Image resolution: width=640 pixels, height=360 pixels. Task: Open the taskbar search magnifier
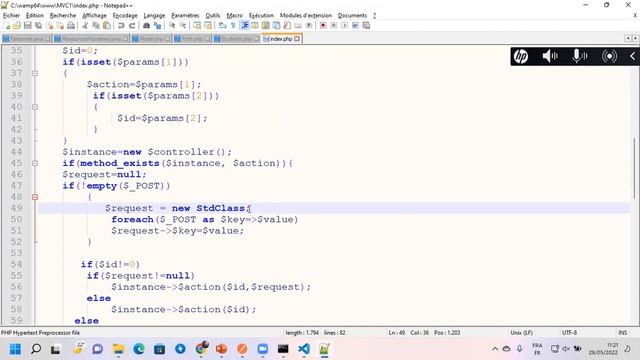pos(36,349)
